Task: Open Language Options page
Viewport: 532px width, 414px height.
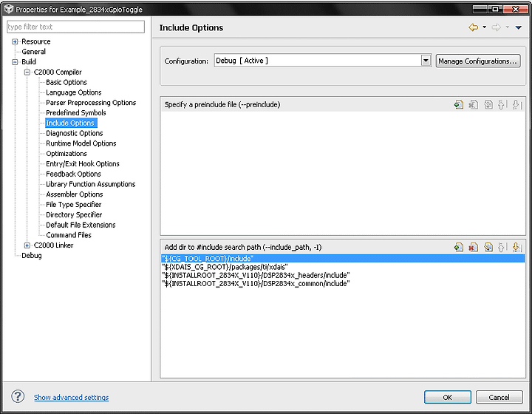Action: pos(74,92)
